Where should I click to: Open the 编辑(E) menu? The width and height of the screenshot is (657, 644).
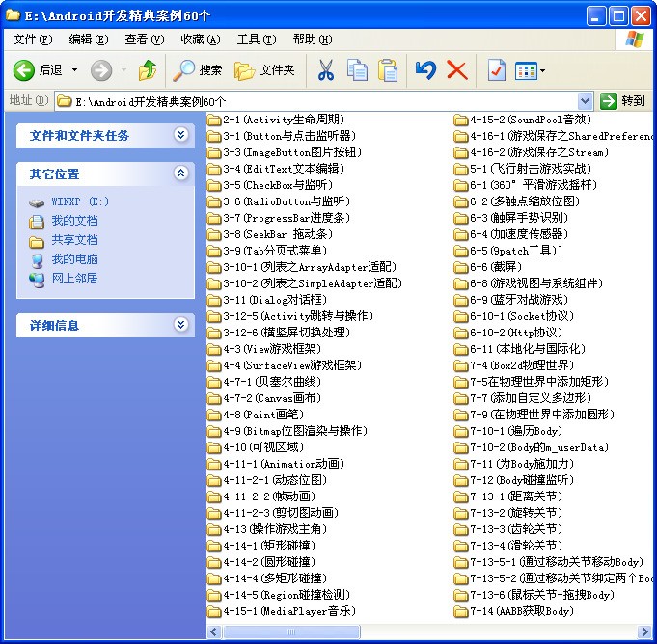[89, 40]
